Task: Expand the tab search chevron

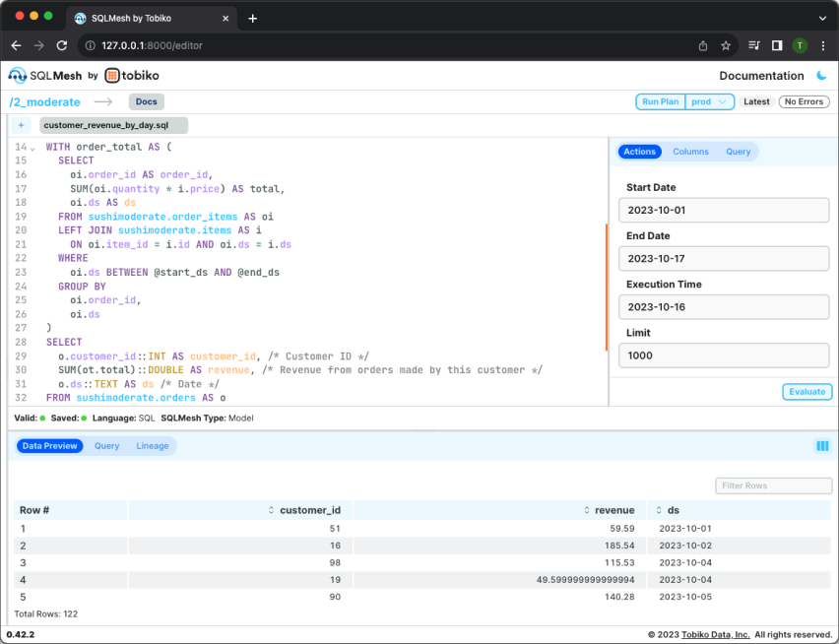Action: pos(822,18)
